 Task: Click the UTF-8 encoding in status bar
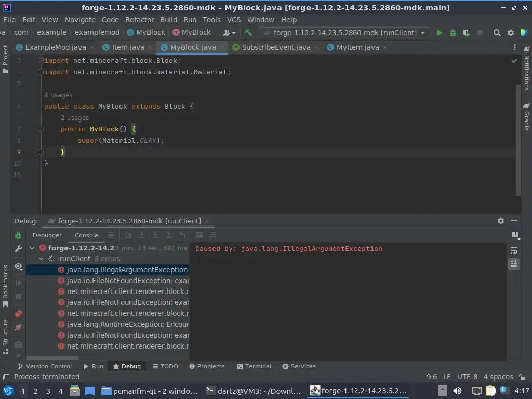pyautogui.click(x=467, y=377)
